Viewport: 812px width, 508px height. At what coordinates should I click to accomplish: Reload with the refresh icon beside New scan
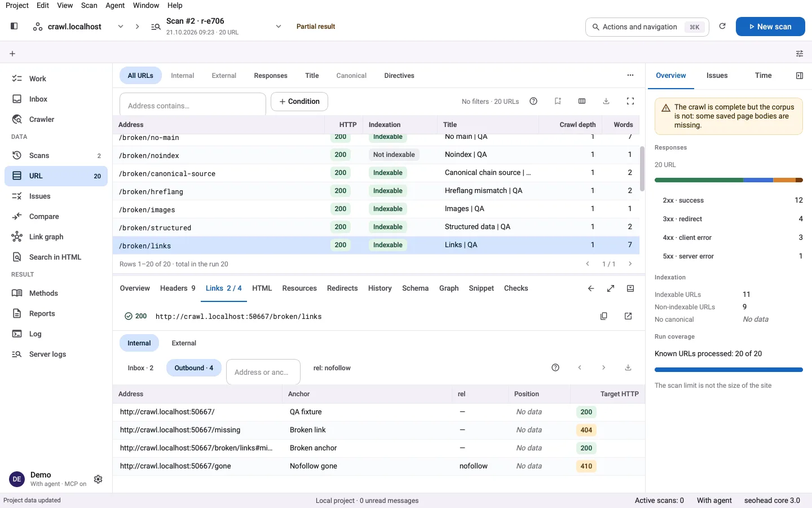pos(722,27)
